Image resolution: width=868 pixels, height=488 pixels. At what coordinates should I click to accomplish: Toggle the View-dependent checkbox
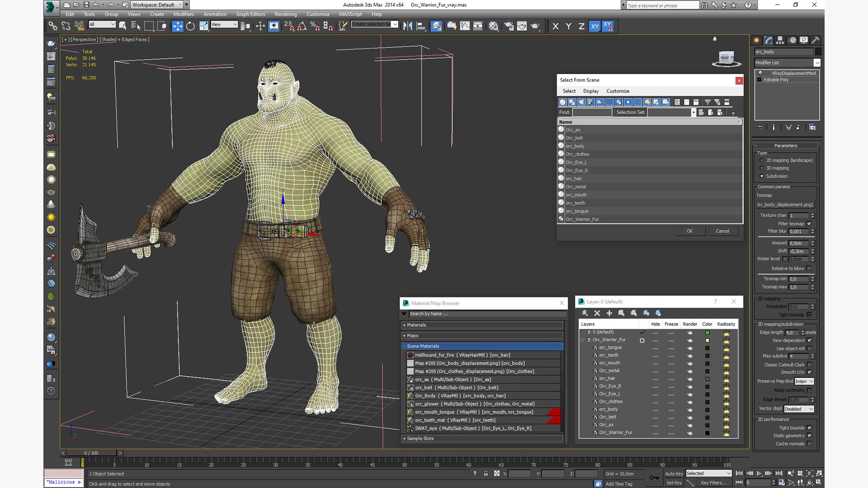click(x=809, y=340)
